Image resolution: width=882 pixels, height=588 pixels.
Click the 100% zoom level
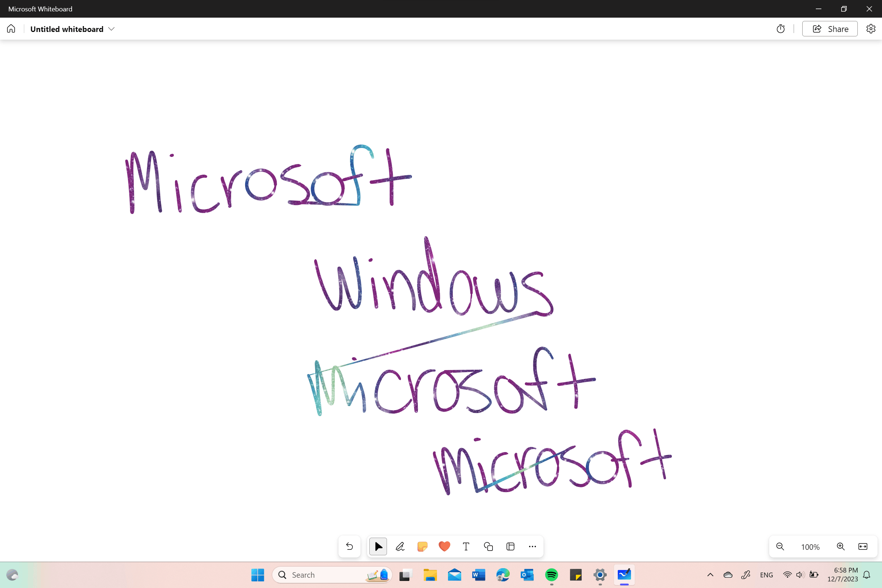810,547
